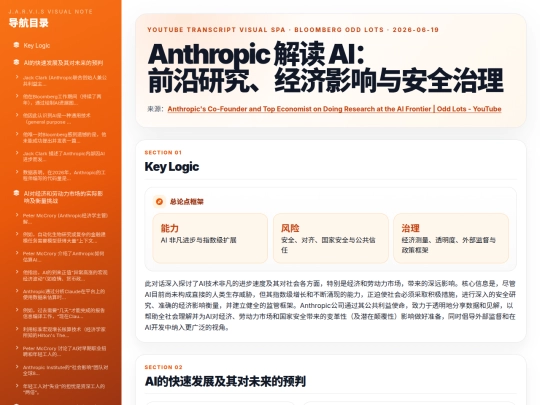Image resolution: width=540 pixels, height=405 pixels.
Task: Click the Key Logic section heading
Action: tap(172, 167)
